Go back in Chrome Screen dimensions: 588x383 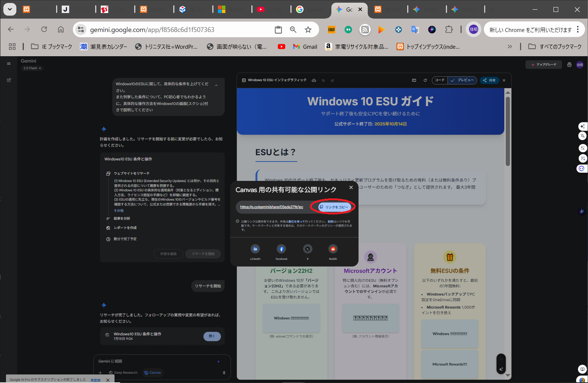coord(10,29)
